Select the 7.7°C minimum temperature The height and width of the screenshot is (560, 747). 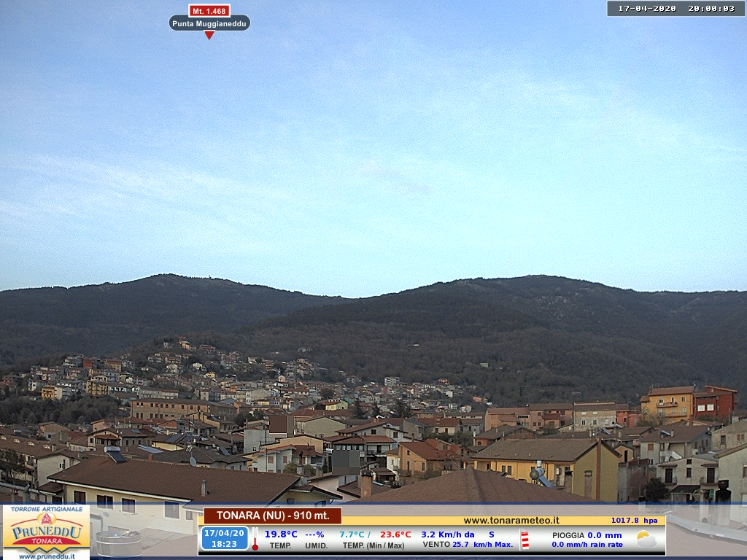(x=352, y=534)
